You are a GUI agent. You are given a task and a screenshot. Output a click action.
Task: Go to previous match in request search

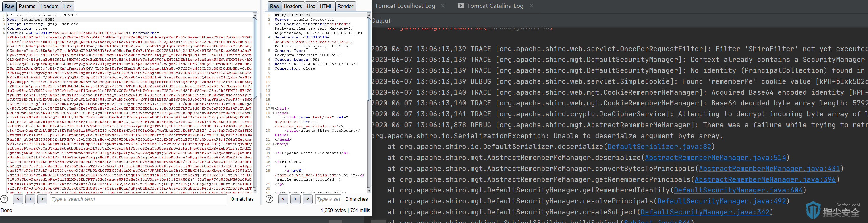[x=18, y=199]
